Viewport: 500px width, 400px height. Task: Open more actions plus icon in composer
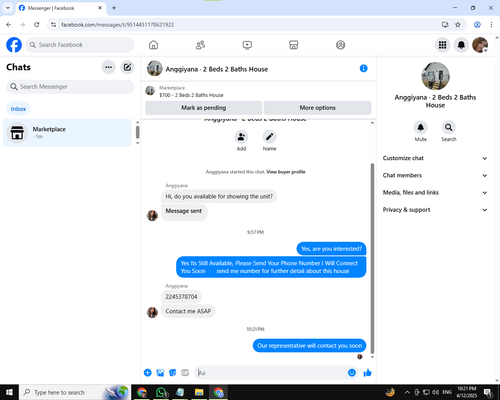point(148,373)
